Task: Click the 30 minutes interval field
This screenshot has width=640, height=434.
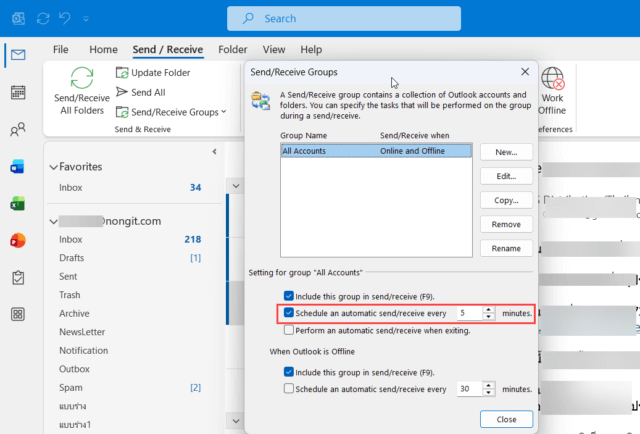Action: 469,389
